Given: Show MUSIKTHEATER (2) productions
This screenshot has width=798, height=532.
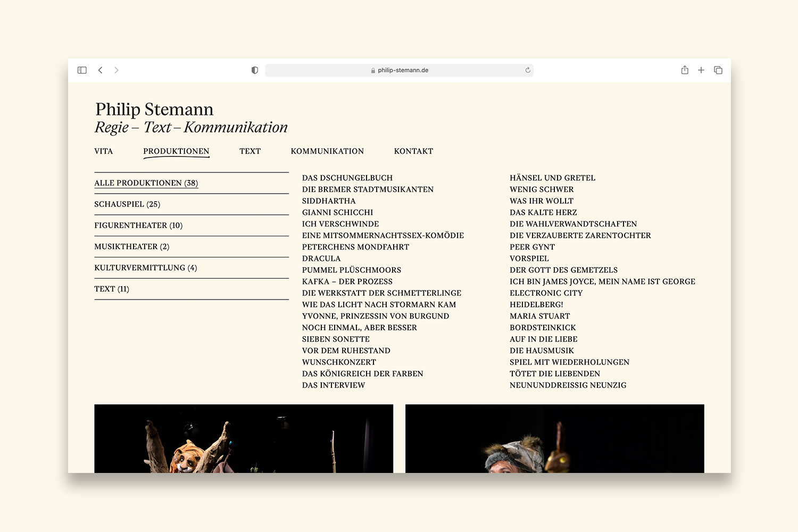Looking at the screenshot, I should 132,247.
